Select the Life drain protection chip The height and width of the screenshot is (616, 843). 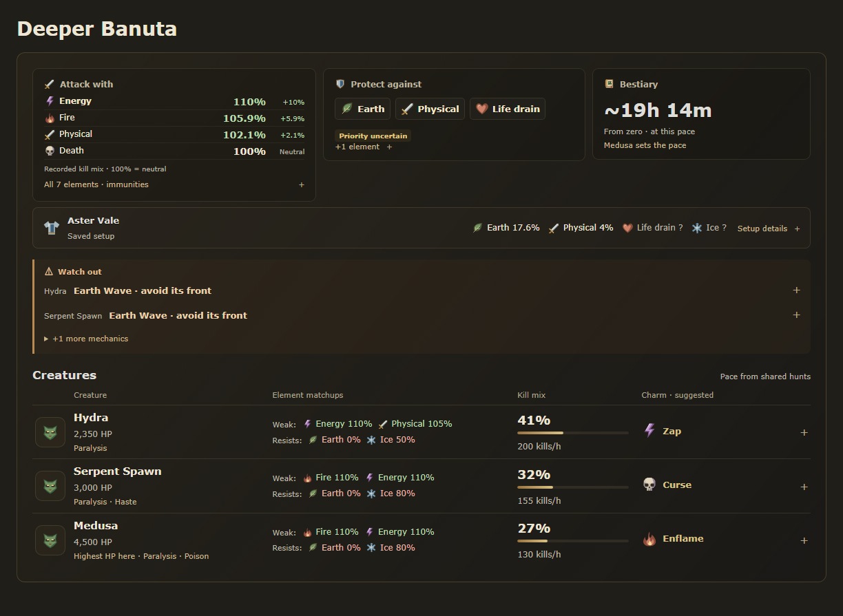tap(508, 109)
